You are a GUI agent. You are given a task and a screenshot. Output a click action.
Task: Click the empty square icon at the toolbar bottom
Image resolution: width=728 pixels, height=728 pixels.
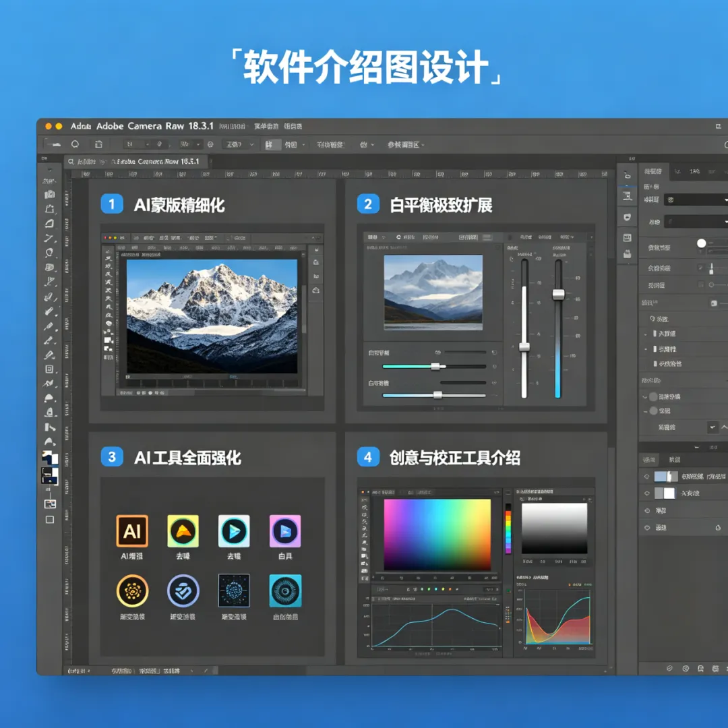50,520
